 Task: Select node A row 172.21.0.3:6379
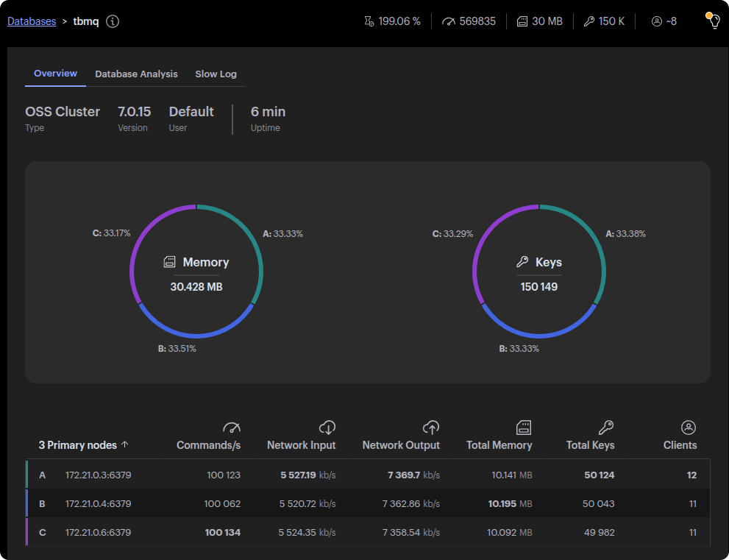click(98, 475)
